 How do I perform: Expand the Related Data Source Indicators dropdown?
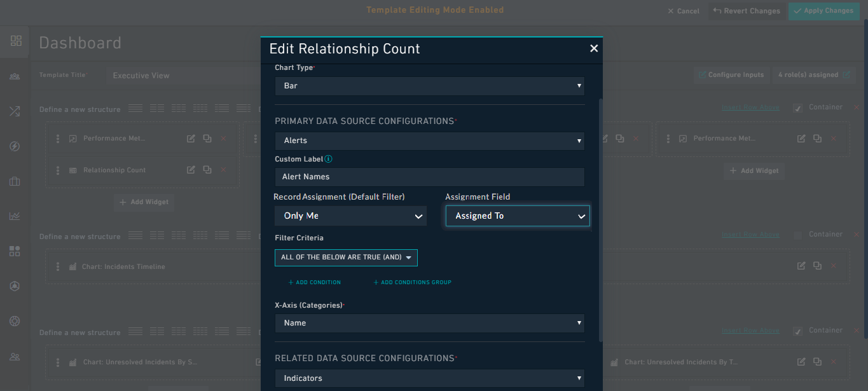(429, 378)
